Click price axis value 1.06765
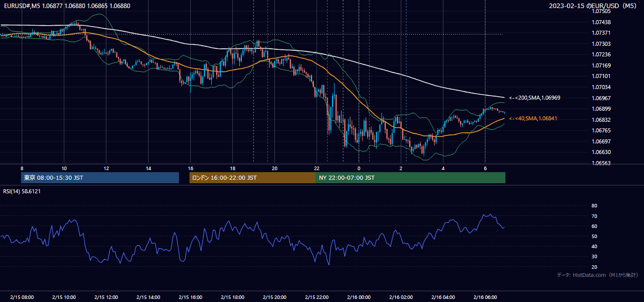The image size is (644, 302). tap(601, 130)
